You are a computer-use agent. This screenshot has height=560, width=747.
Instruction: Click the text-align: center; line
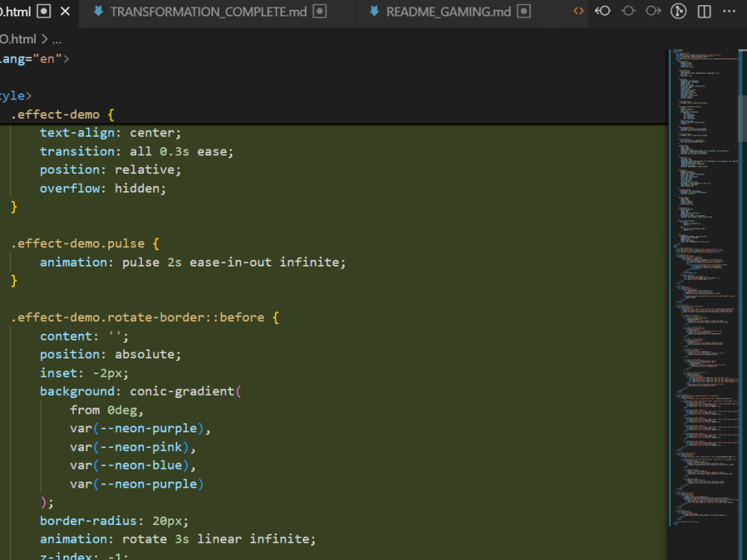pos(110,133)
